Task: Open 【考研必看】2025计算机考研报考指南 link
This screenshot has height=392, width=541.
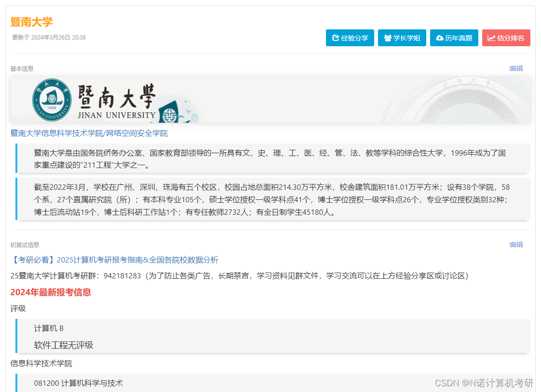Action: pyautogui.click(x=114, y=260)
